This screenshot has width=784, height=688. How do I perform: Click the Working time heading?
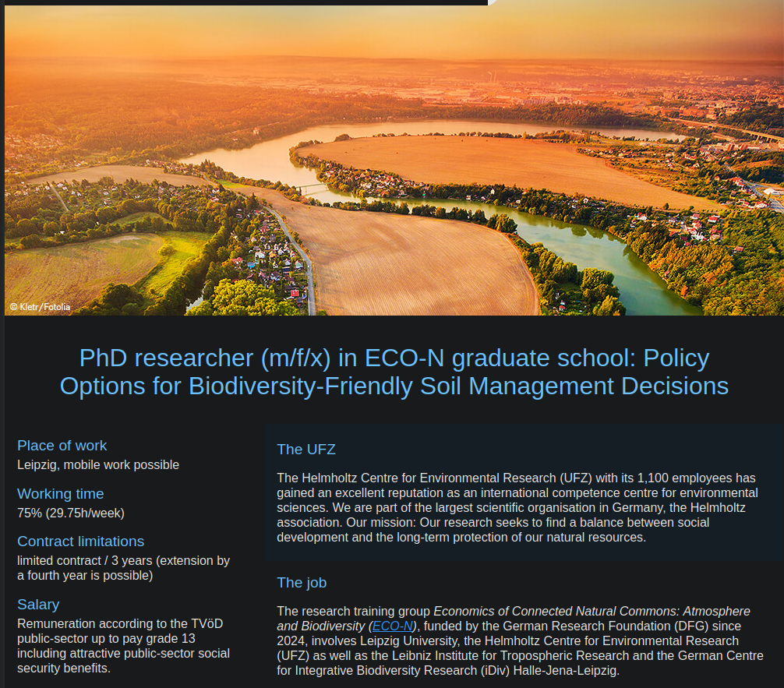click(x=60, y=494)
